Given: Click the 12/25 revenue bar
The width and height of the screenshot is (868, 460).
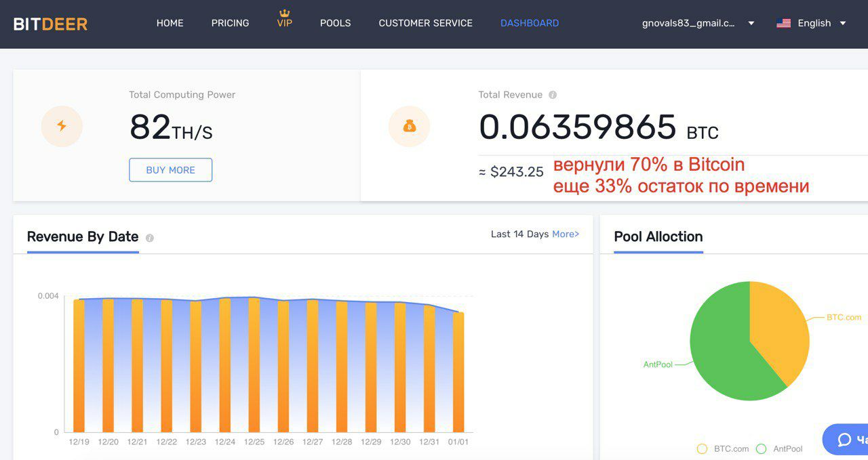Looking at the screenshot, I should pyautogui.click(x=254, y=365).
